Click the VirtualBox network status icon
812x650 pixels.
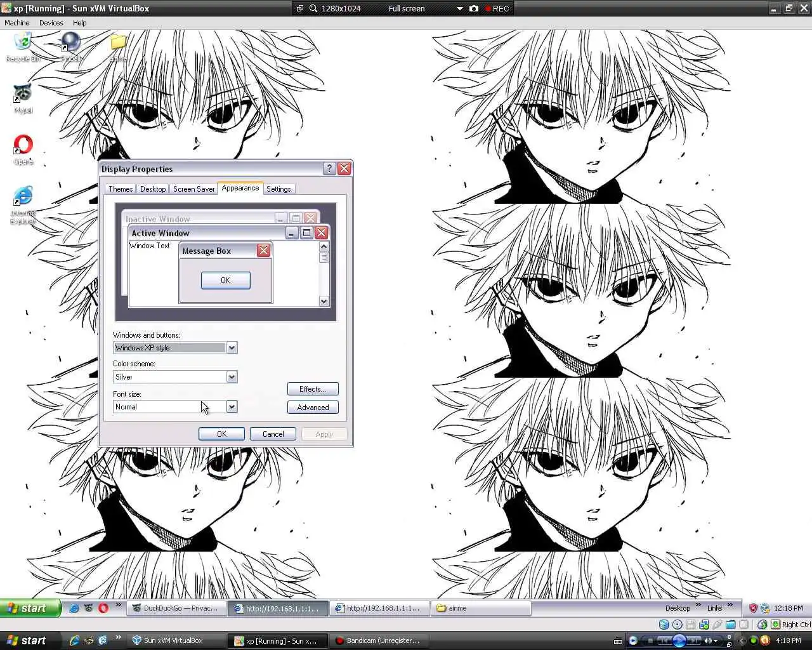pyautogui.click(x=704, y=625)
